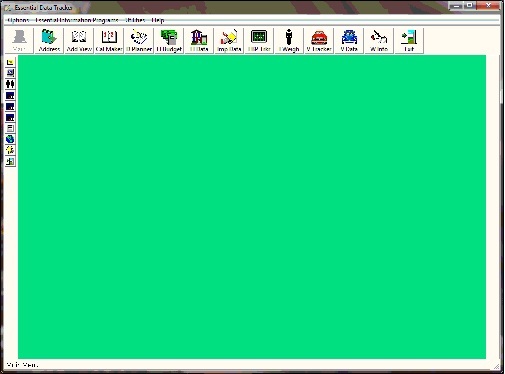Open the Help menu
The image size is (505, 374).
(x=158, y=20)
